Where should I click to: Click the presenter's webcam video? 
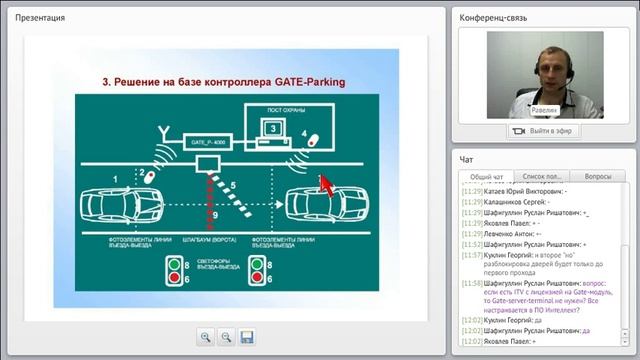pyautogui.click(x=545, y=75)
